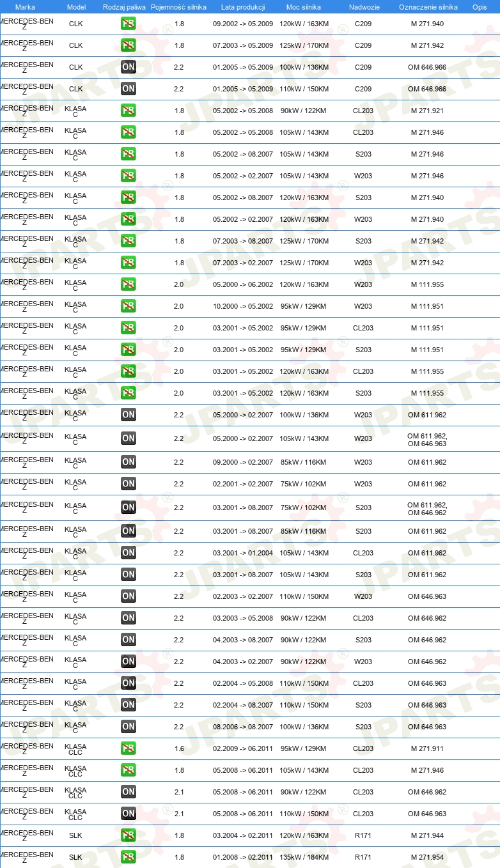Click production years 08.2006 -> 08.2007
500x868 pixels.
pos(243,727)
